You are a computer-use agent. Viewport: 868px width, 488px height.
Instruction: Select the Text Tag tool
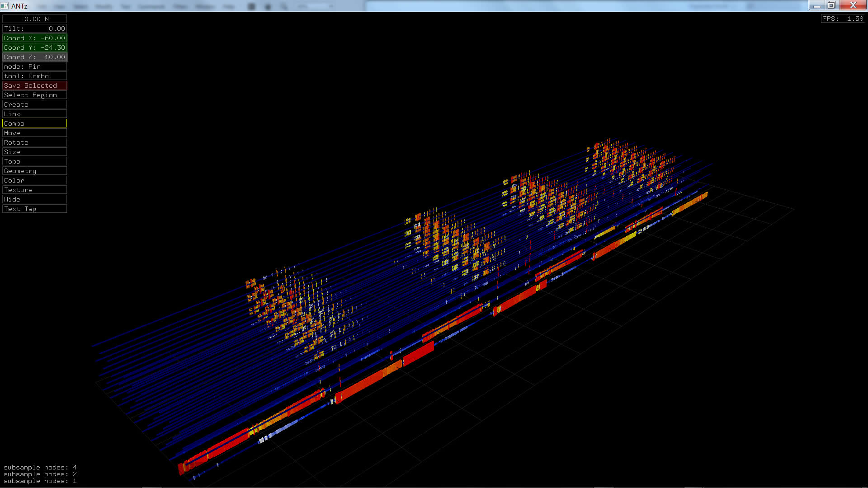(34, 209)
